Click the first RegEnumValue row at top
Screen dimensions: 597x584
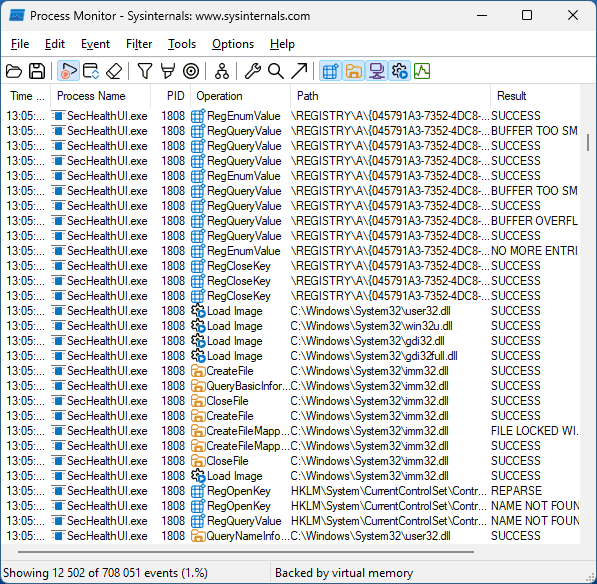[291, 116]
